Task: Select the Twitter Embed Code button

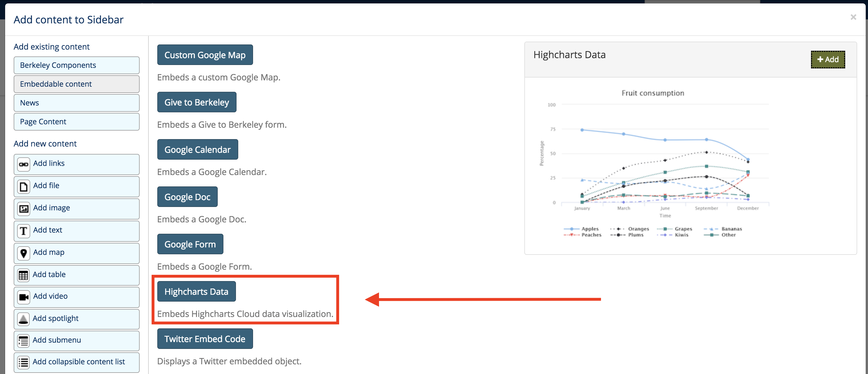Action: [205, 339]
